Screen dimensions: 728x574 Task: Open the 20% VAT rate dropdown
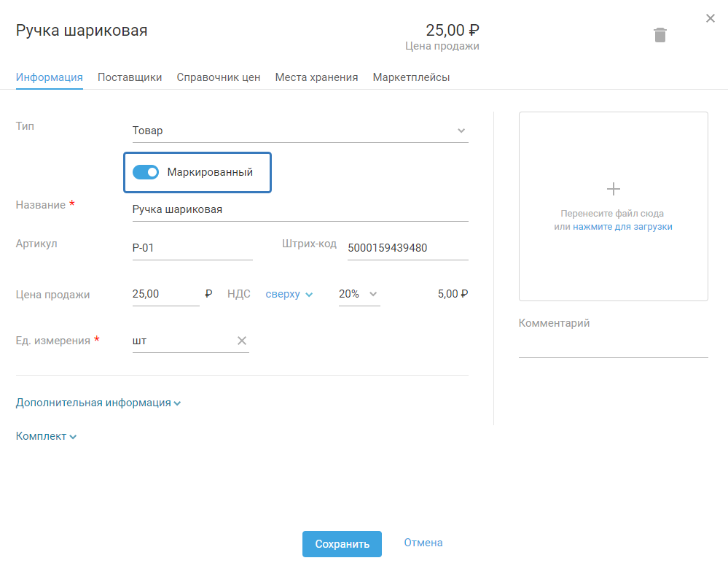tap(359, 294)
